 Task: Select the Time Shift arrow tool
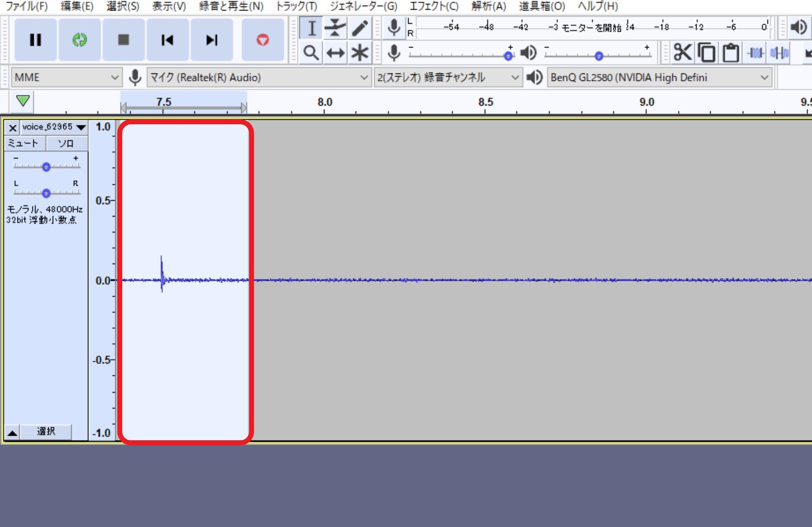[335, 53]
